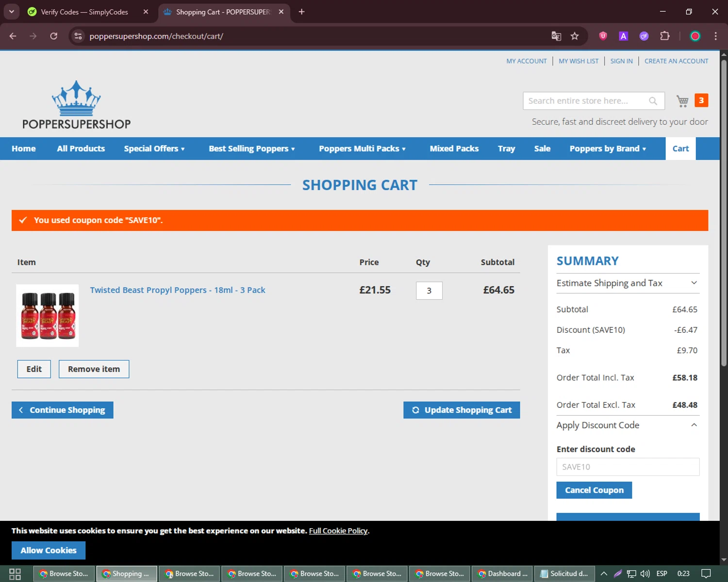Open a new browser tab
This screenshot has height=582, width=728.
pyautogui.click(x=301, y=12)
